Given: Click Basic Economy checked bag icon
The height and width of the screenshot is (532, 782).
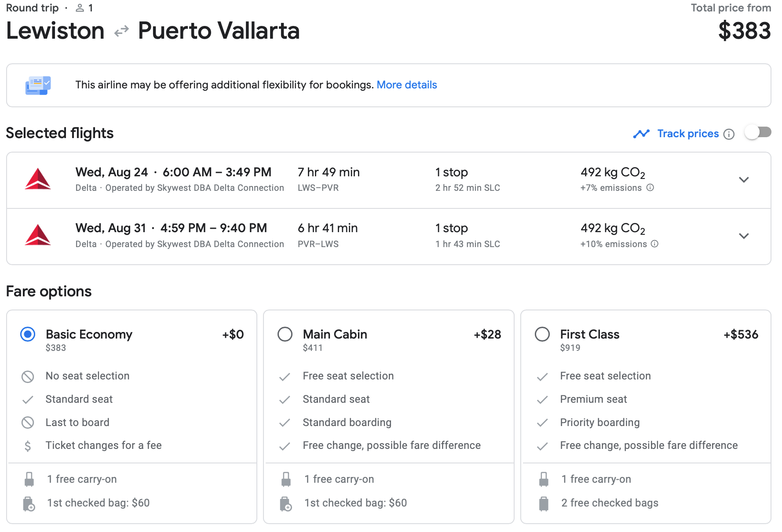Looking at the screenshot, I should coord(29,503).
